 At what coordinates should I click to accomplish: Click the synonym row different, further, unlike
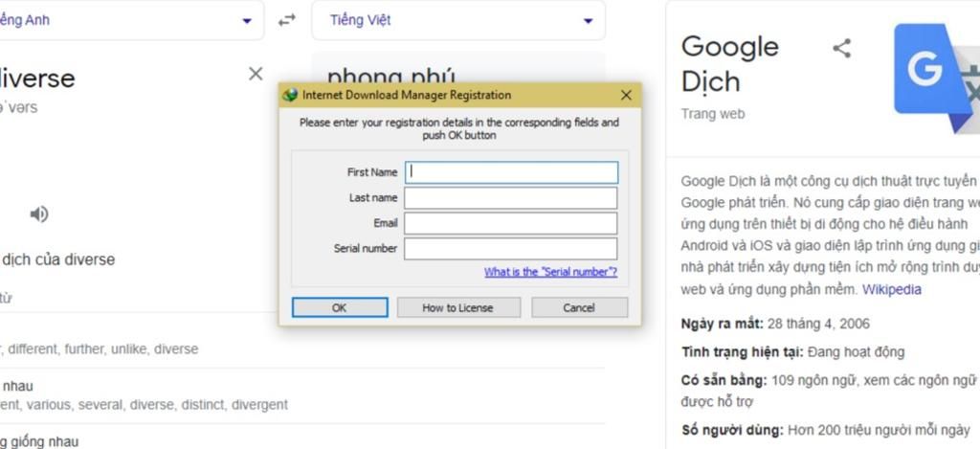tap(99, 348)
